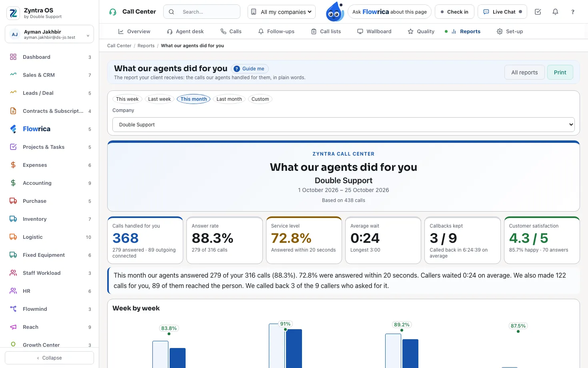
Task: Expand the Ayman Jakhbir account menu
Action: click(49, 34)
